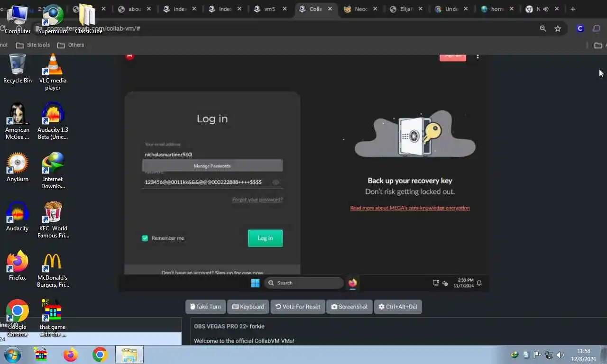Switch to the 'Unde' browser tab

point(451,9)
